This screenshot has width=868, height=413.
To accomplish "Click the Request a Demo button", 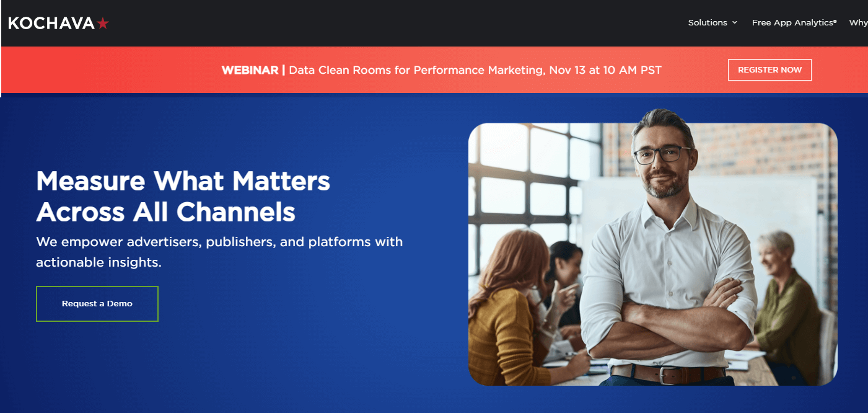I will point(97,304).
